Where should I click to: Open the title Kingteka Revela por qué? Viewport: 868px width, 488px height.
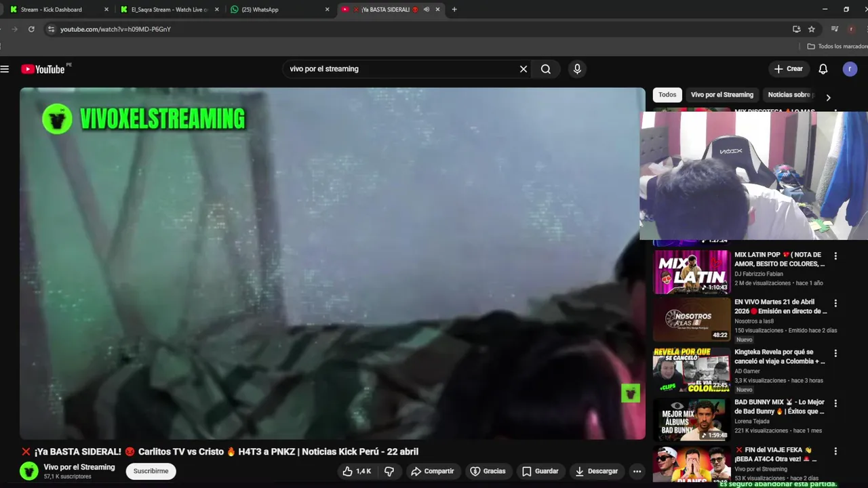coord(780,357)
